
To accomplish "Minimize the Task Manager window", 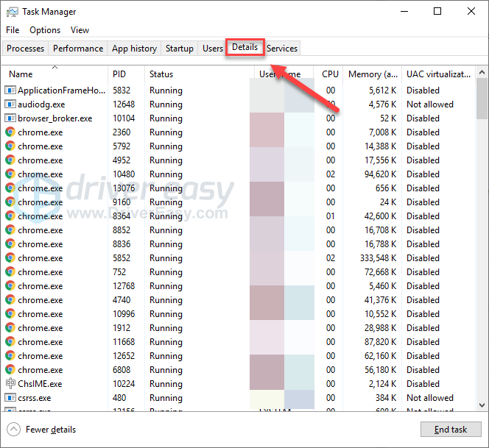I will pos(404,12).
